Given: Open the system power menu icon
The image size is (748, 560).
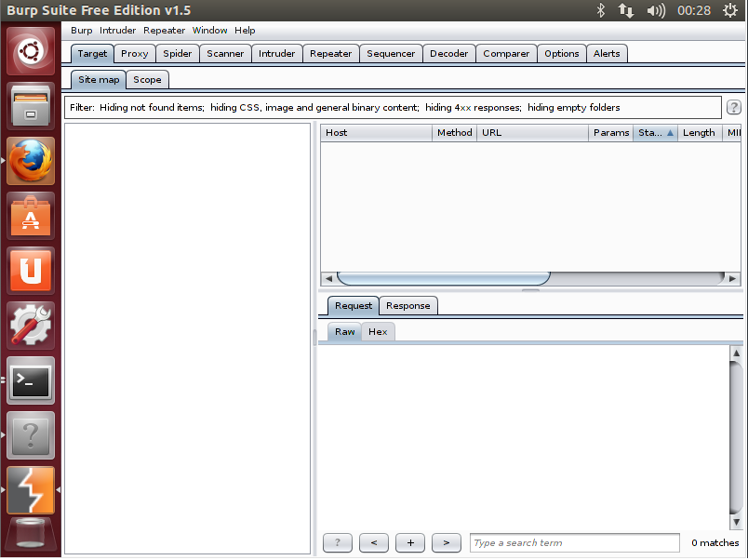Looking at the screenshot, I should tap(730, 10).
